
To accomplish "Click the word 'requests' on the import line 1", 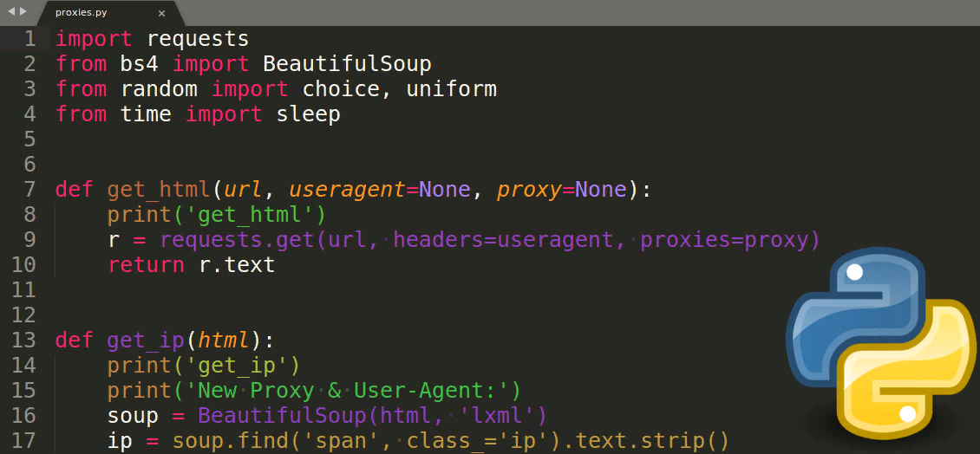I will (x=198, y=39).
